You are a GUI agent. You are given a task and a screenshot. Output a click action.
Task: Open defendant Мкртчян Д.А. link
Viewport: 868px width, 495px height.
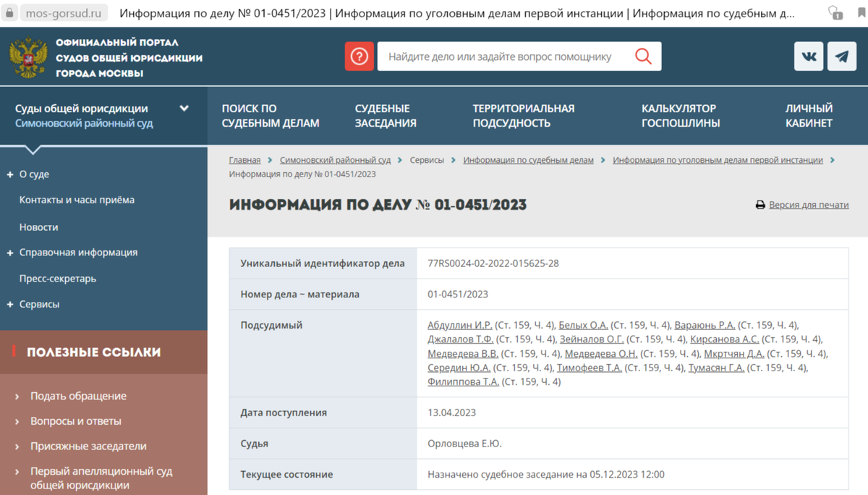733,354
